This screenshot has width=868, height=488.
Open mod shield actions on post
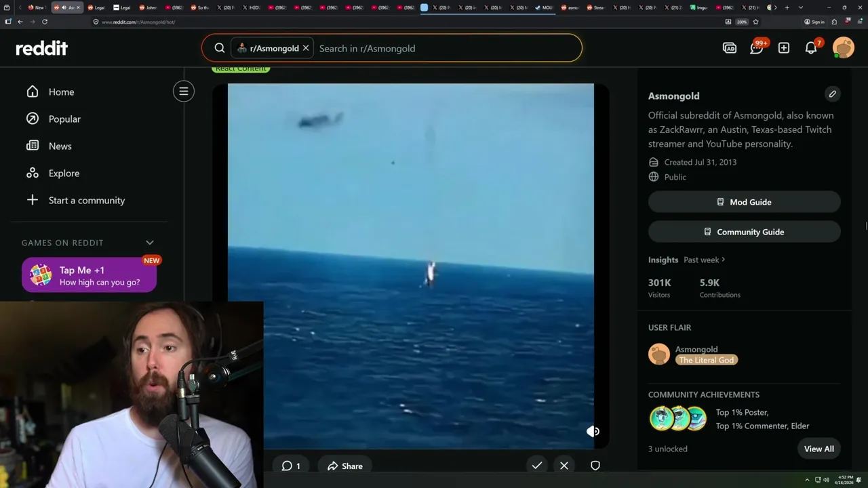(x=595, y=466)
